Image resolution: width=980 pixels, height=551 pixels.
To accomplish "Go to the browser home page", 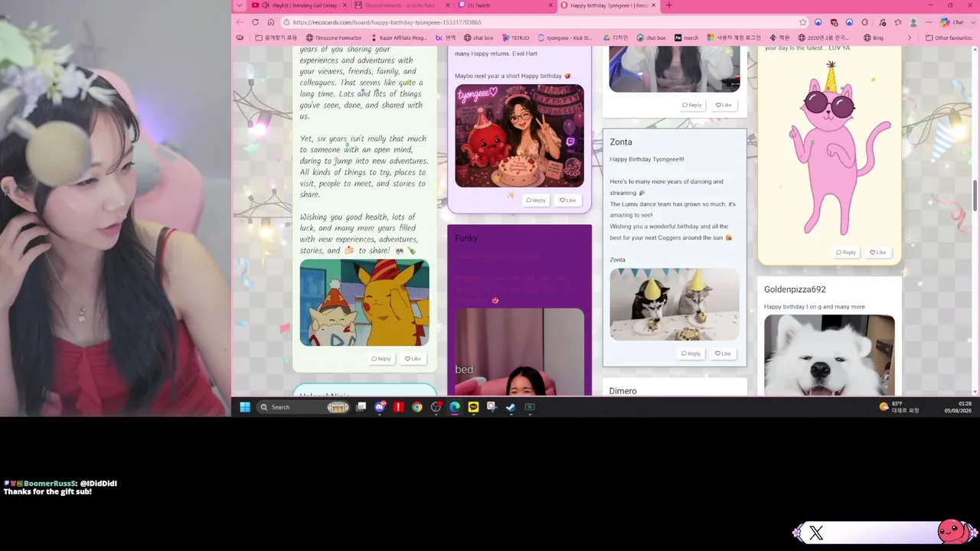I will (270, 22).
